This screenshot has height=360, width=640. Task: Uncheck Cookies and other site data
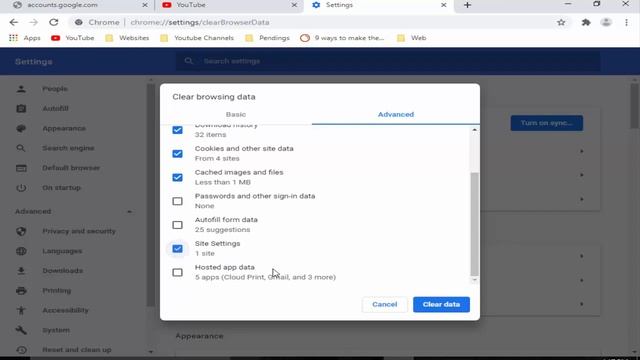coord(177,154)
